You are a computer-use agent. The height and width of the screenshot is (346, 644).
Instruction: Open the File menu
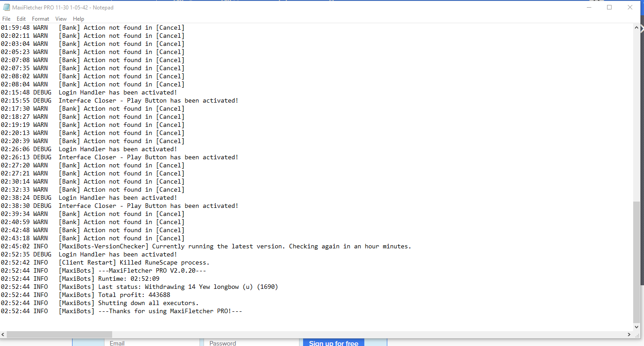pos(6,19)
